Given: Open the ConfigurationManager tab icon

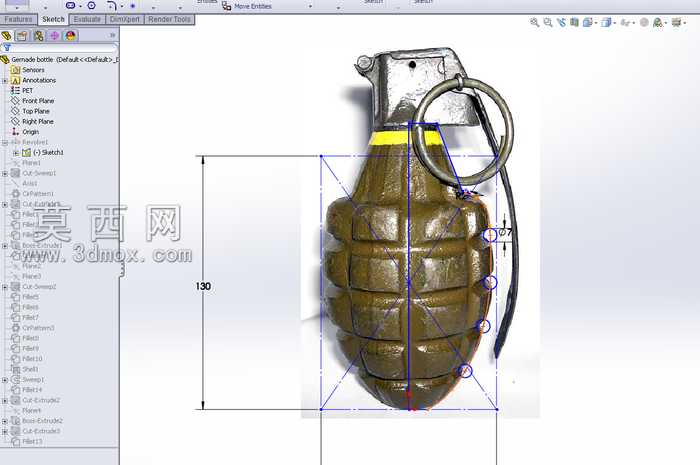Looking at the screenshot, I should coord(38,36).
